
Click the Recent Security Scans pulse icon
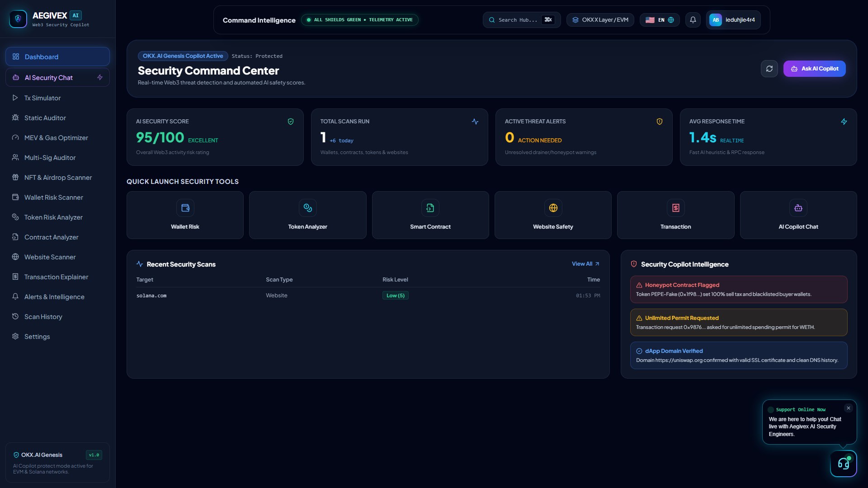coord(140,264)
